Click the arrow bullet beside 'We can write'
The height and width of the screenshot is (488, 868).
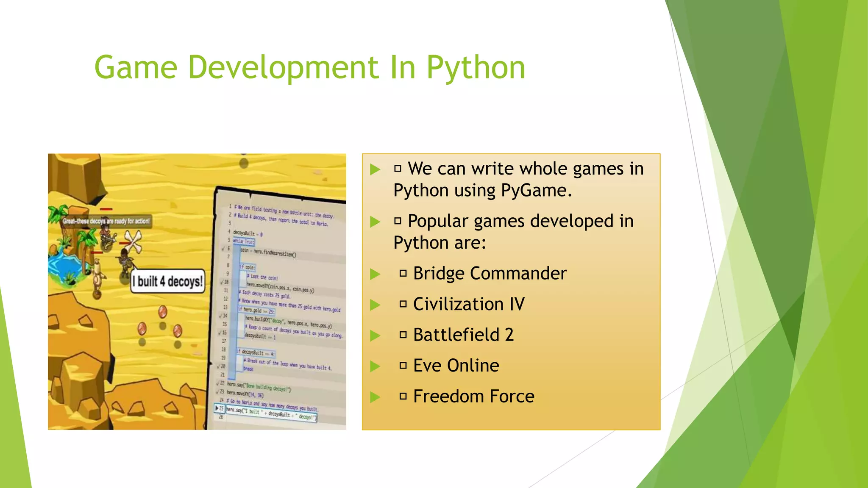pyautogui.click(x=375, y=169)
